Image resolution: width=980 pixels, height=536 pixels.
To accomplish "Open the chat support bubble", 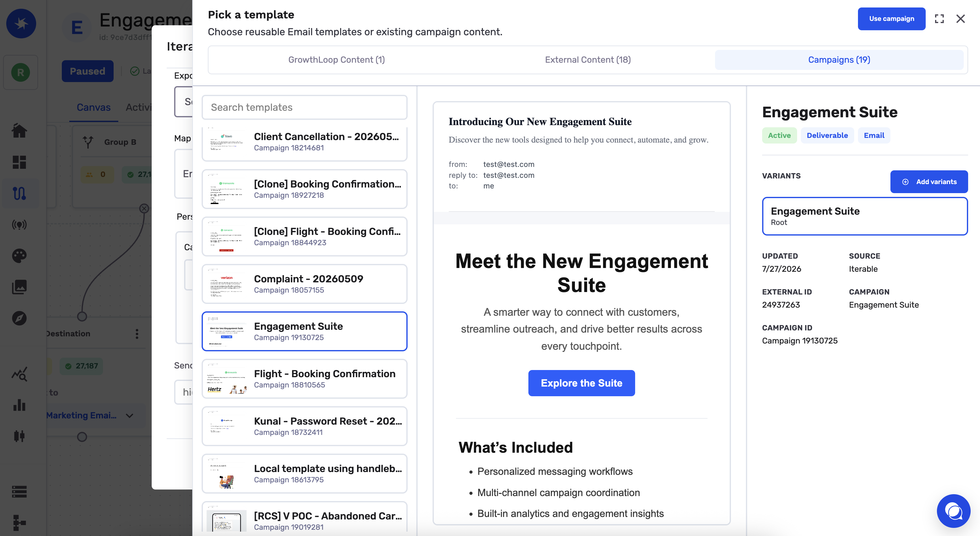I will click(953, 511).
